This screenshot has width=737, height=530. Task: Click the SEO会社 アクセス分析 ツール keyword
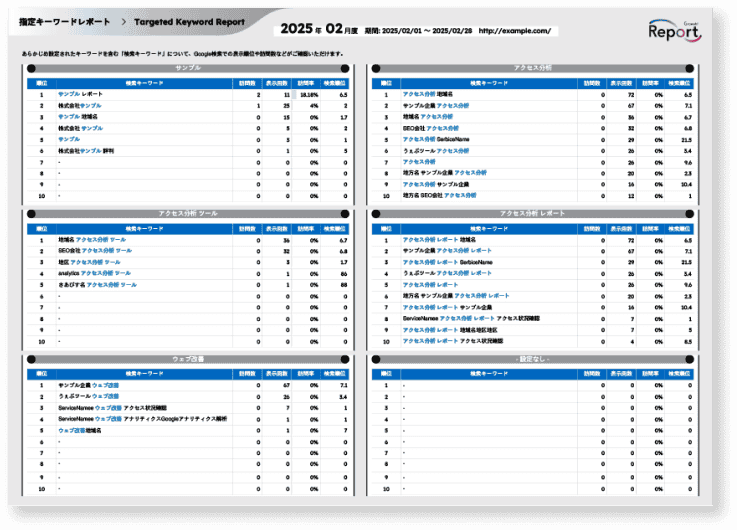95,251
